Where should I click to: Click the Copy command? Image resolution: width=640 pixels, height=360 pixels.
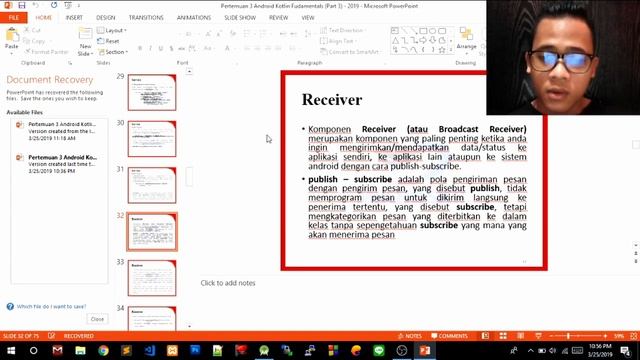coord(34,41)
